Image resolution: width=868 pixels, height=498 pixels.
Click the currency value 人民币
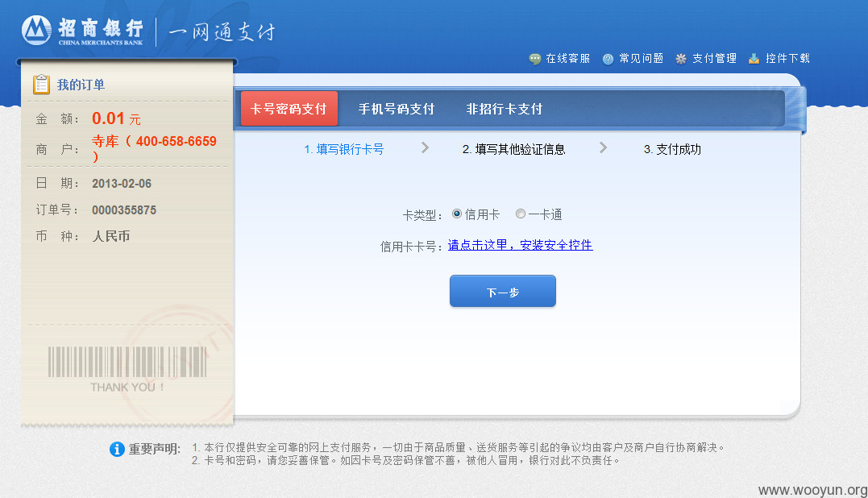[110, 237]
